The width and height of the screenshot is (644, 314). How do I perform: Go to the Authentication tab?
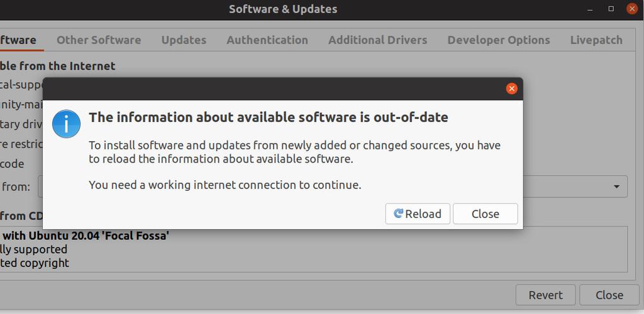[267, 40]
